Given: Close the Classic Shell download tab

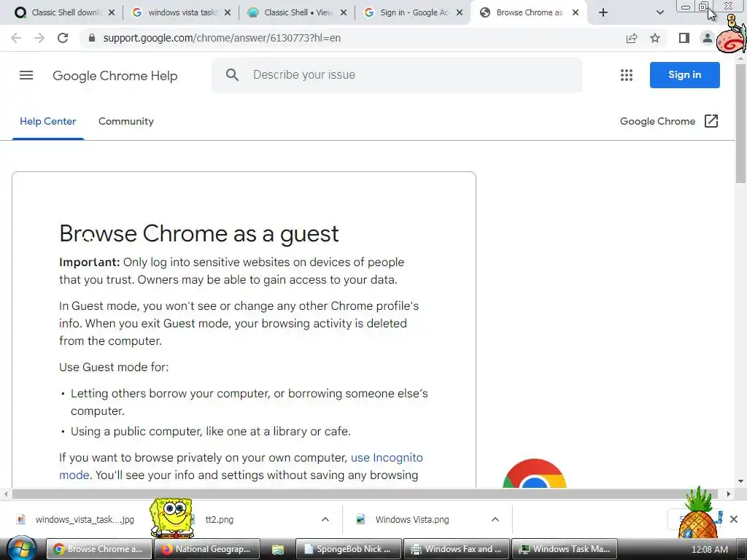Looking at the screenshot, I should click(112, 12).
